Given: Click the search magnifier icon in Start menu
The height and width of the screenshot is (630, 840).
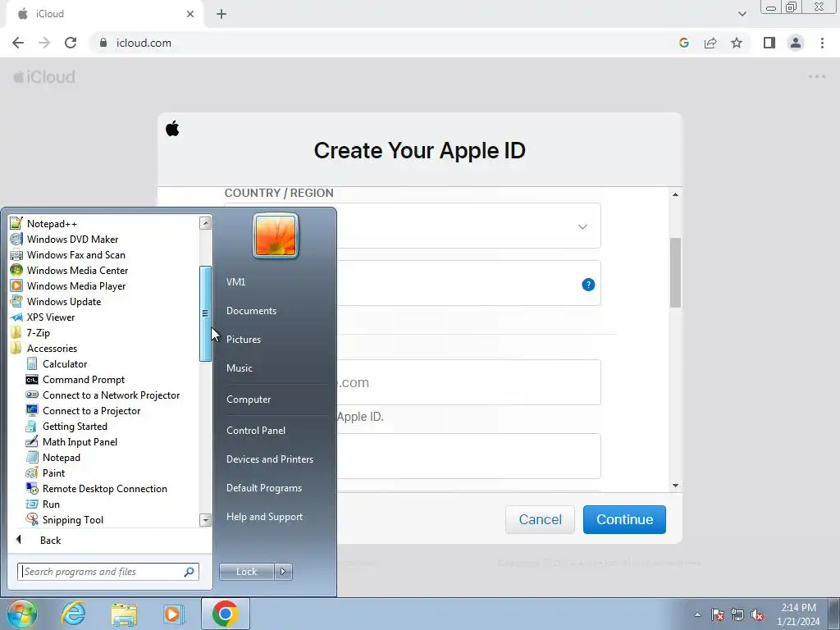Looking at the screenshot, I should 189,572.
